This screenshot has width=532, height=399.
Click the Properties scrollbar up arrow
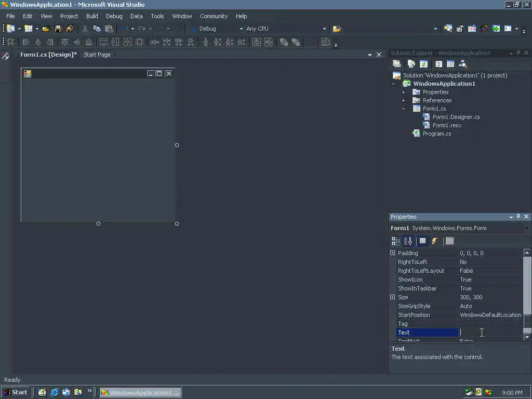click(x=527, y=252)
